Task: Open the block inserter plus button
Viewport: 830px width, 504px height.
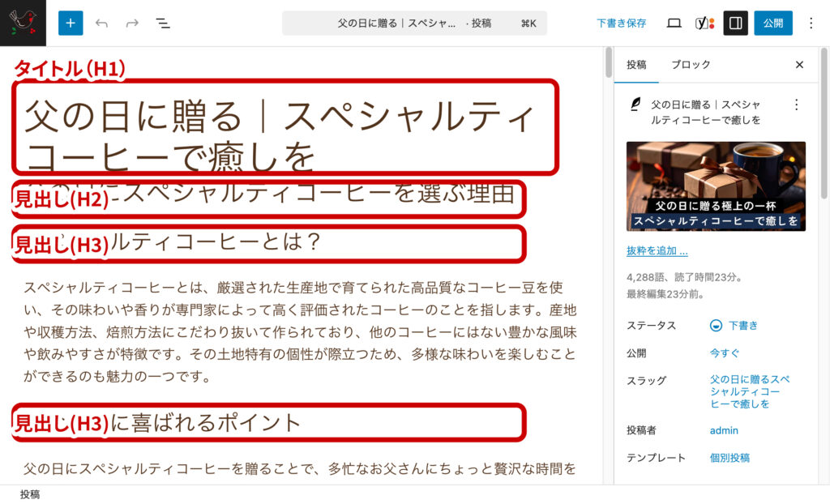Action: point(71,23)
